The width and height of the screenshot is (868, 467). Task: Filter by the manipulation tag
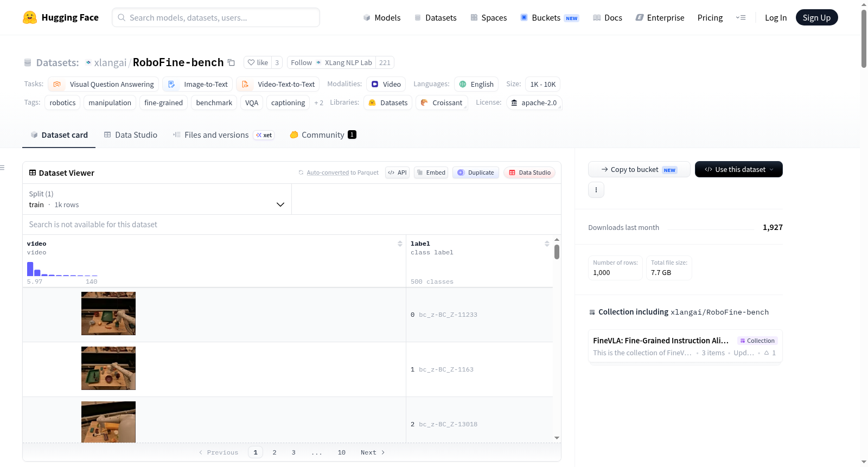pos(110,103)
